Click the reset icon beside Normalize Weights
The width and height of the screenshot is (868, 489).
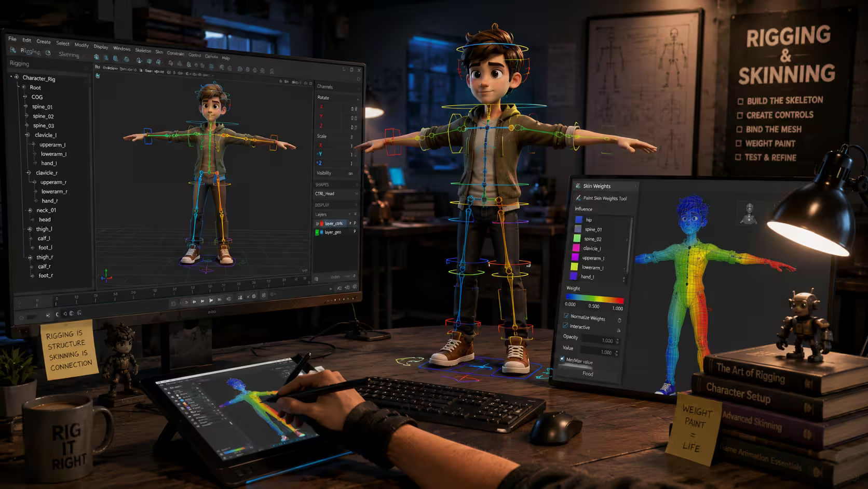619,320
